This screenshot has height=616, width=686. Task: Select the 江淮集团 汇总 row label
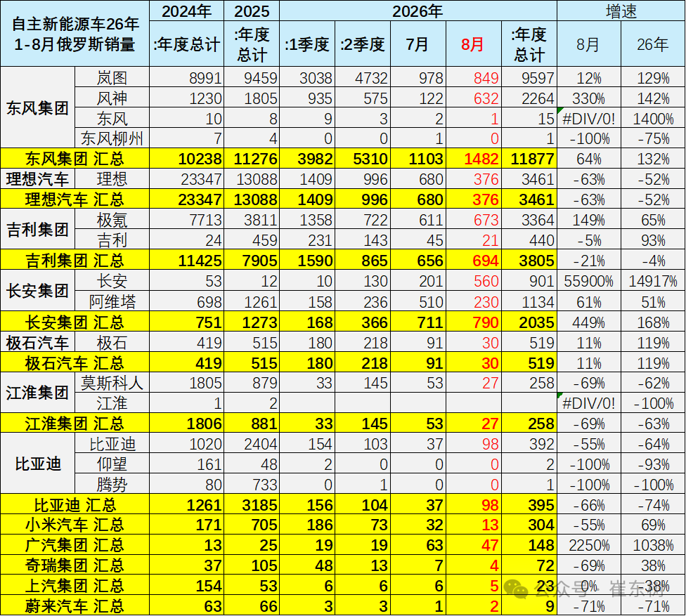pyautogui.click(x=75, y=424)
